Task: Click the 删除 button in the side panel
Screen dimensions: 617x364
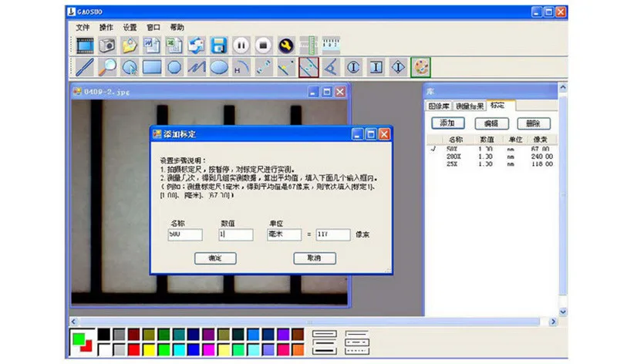Action: pos(533,123)
